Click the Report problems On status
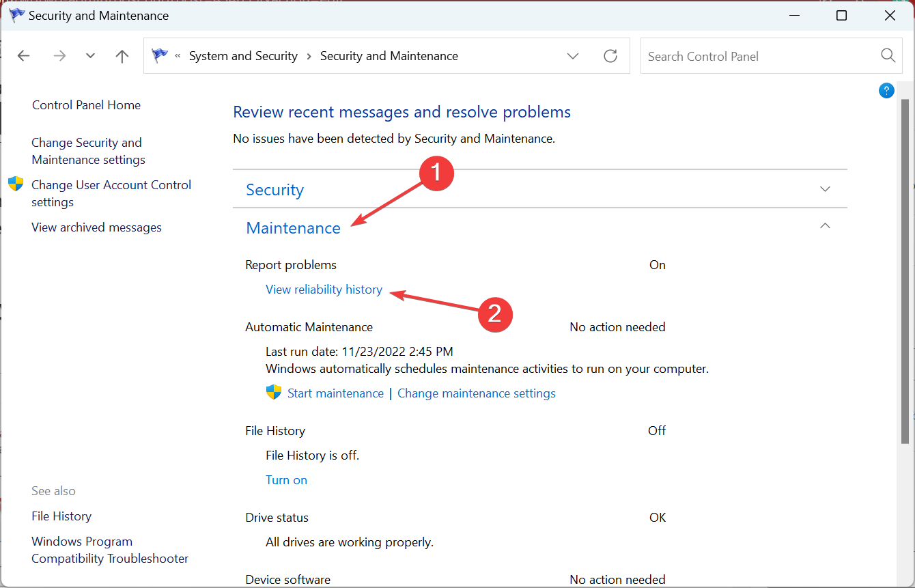The image size is (915, 588). [658, 265]
